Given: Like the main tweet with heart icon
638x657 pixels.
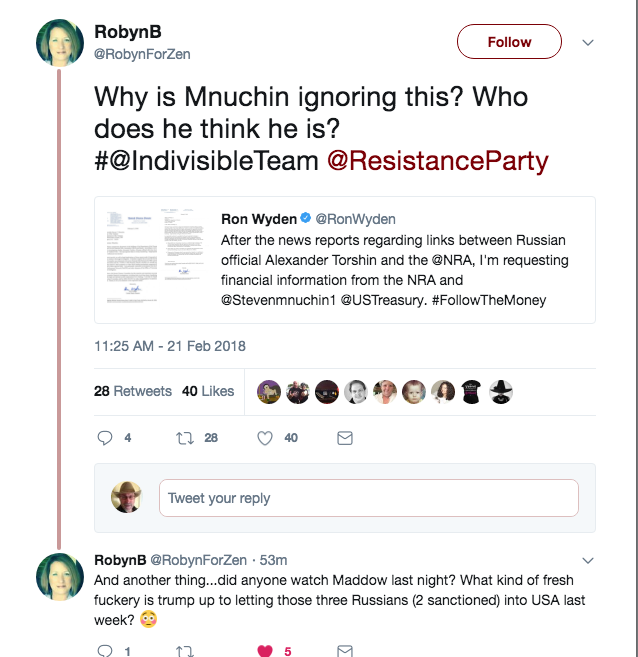Looking at the screenshot, I should tap(265, 437).
